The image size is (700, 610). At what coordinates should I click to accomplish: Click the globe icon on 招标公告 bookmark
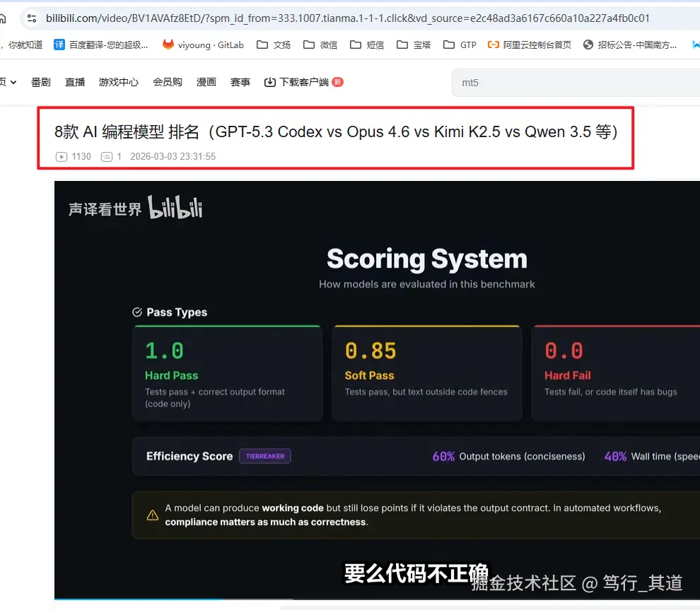[x=588, y=45]
